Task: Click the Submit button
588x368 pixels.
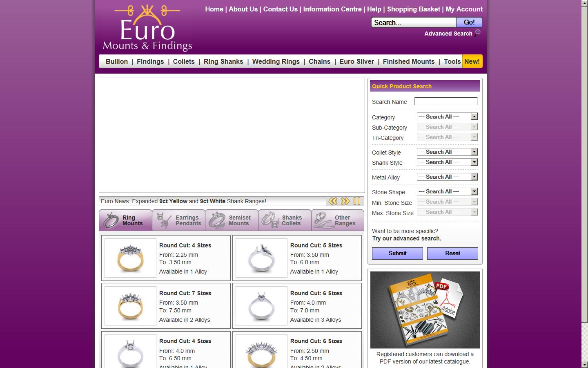Action: tap(397, 253)
